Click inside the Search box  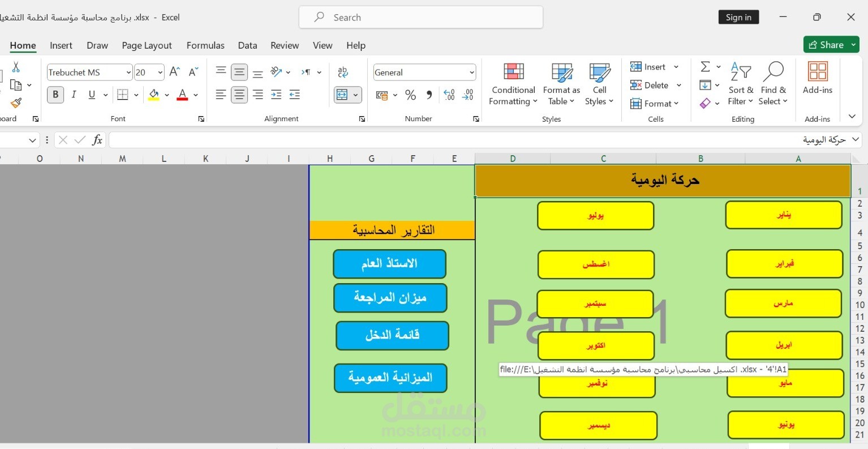420,17
